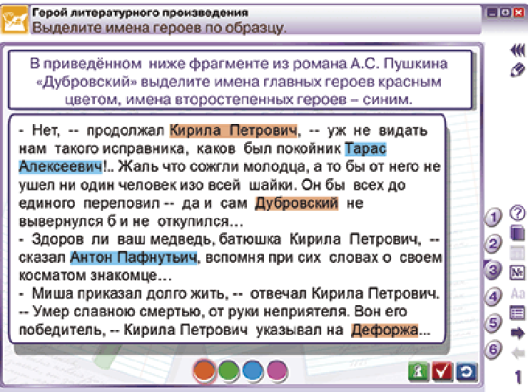Image resolution: width=528 pixels, height=392 pixels.
Task: Switch to task number 6
Action: click(x=493, y=349)
